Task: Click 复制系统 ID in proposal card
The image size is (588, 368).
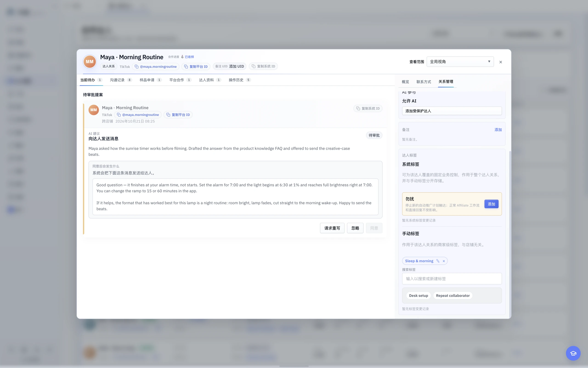Action: click(368, 108)
